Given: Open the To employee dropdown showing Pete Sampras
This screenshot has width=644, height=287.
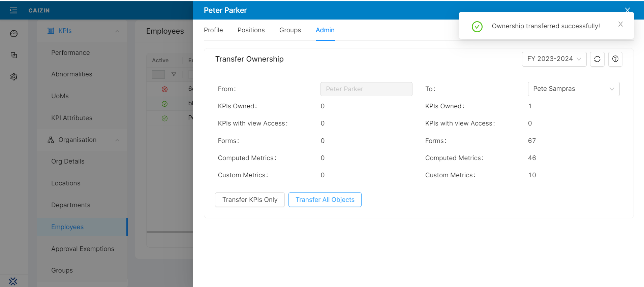Looking at the screenshot, I should (x=573, y=89).
